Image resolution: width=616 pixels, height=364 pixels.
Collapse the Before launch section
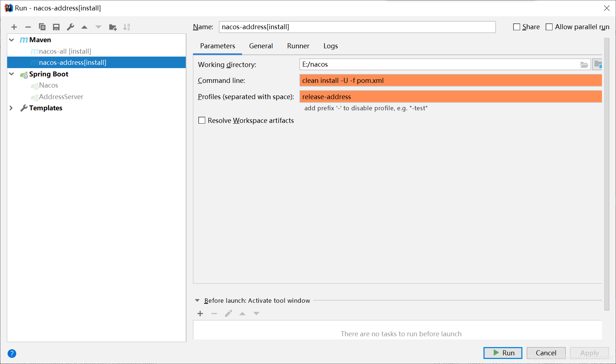tap(197, 301)
